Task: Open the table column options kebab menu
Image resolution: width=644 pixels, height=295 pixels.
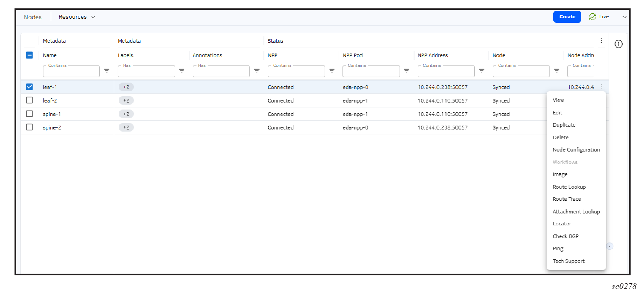Action: click(x=601, y=41)
